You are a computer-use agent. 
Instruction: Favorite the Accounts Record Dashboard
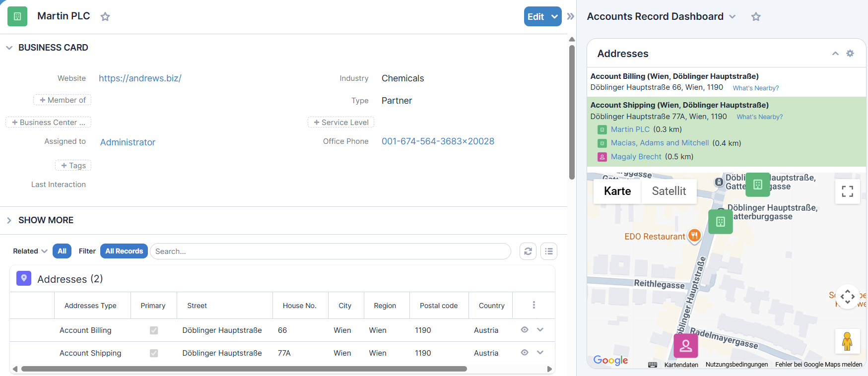[756, 17]
